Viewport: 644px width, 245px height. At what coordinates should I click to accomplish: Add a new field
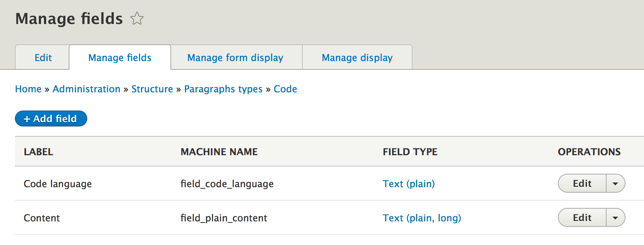(51, 119)
